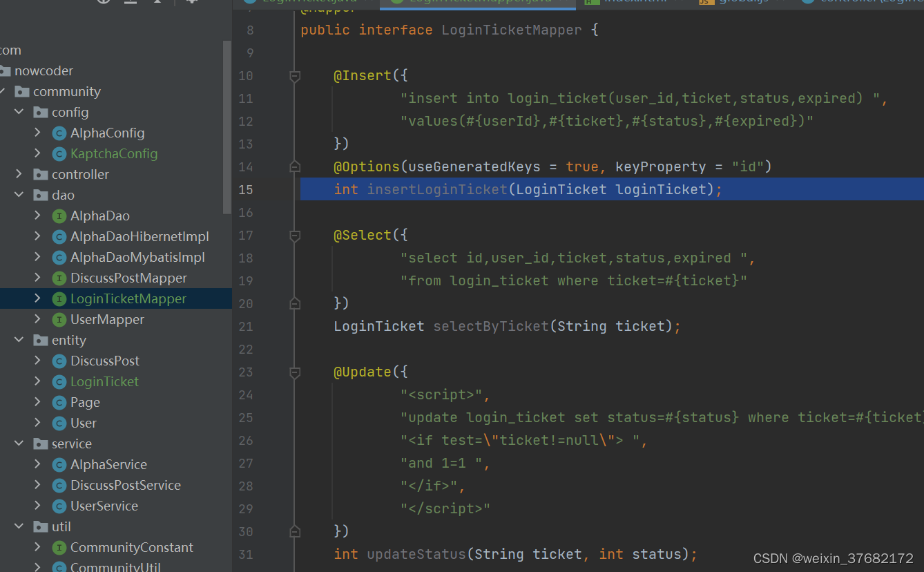Select KaptchaConfig in the project tree
This screenshot has width=924, height=572.
[114, 153]
